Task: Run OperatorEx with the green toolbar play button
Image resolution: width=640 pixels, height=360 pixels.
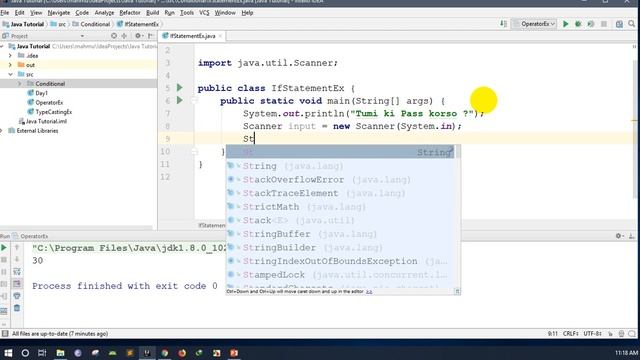Action: 565,24
